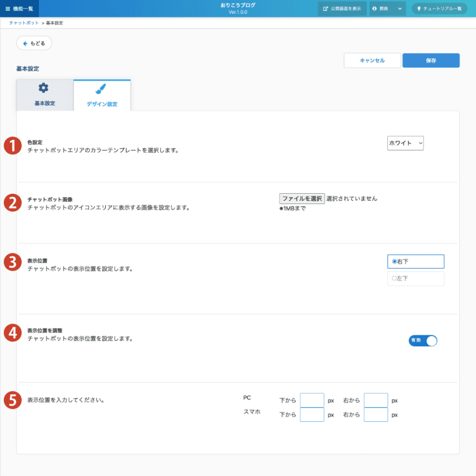Click the back arrow icon in もどる

(x=25, y=43)
